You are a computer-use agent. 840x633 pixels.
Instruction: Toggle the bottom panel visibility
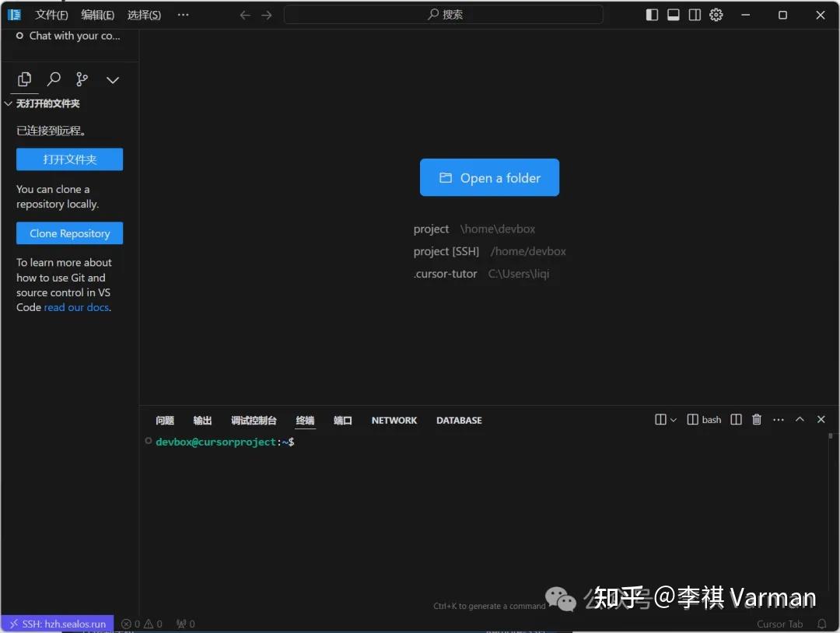point(673,14)
